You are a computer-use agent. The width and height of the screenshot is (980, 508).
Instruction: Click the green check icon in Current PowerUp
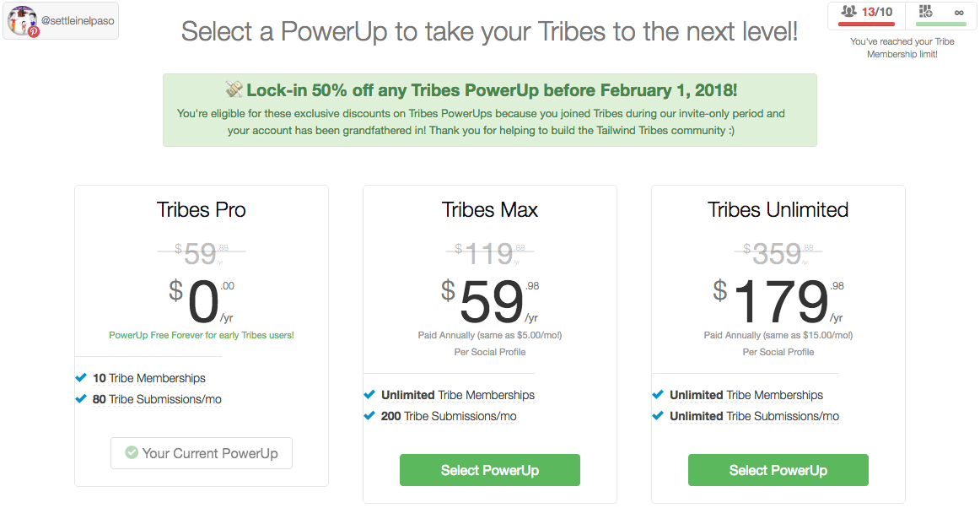tap(132, 453)
